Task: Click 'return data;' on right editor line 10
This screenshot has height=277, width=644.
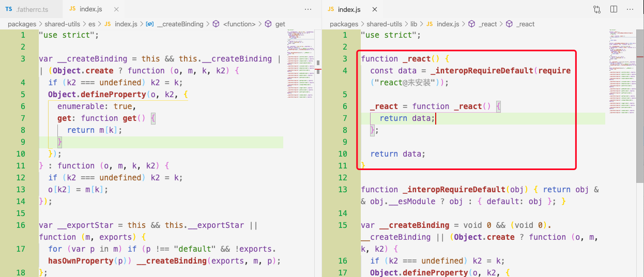Action: [397, 154]
